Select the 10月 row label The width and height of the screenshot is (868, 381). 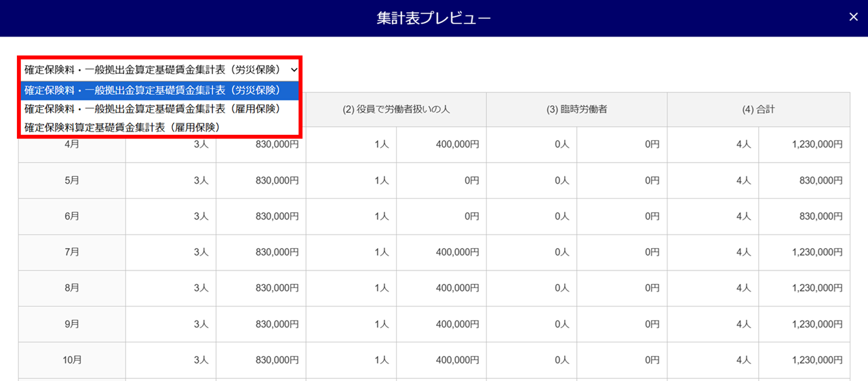click(72, 360)
